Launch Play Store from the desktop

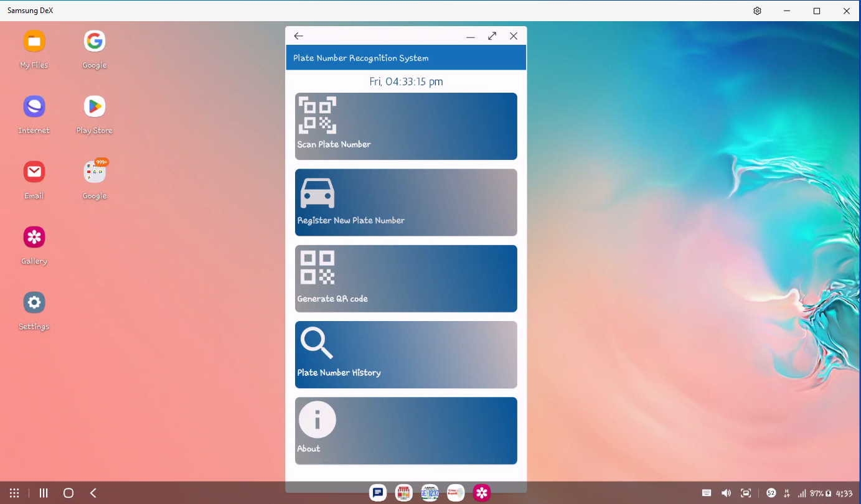[95, 107]
